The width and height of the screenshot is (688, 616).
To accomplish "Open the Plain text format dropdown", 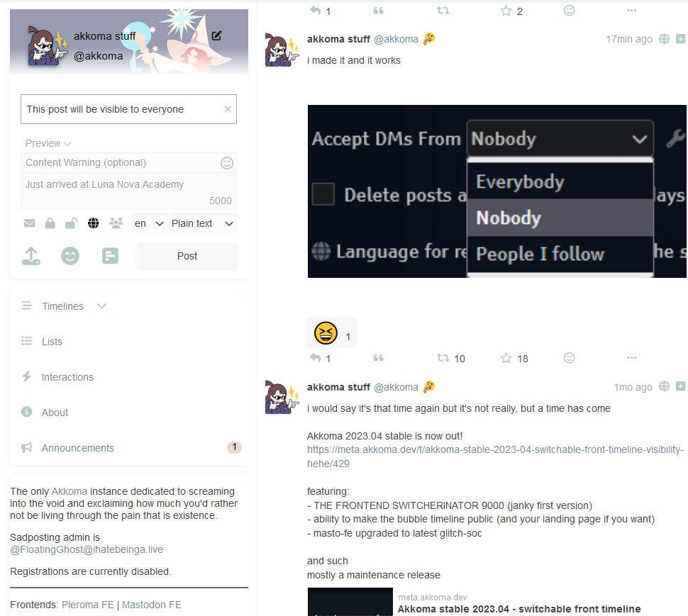I will pos(203,223).
